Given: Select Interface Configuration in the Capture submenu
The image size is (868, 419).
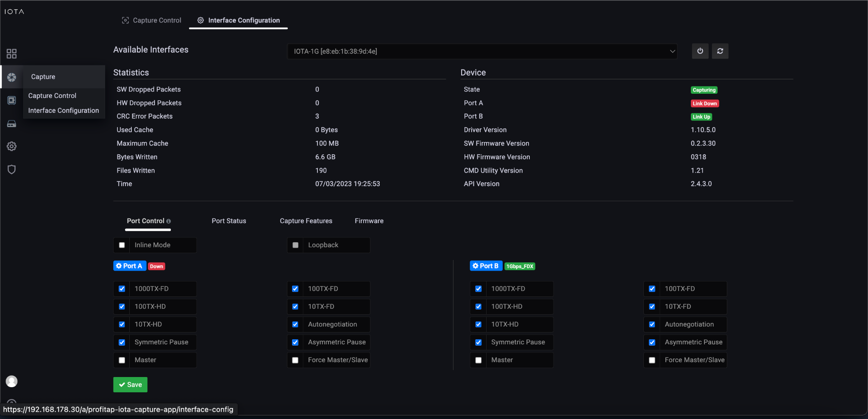Looking at the screenshot, I should [64, 111].
